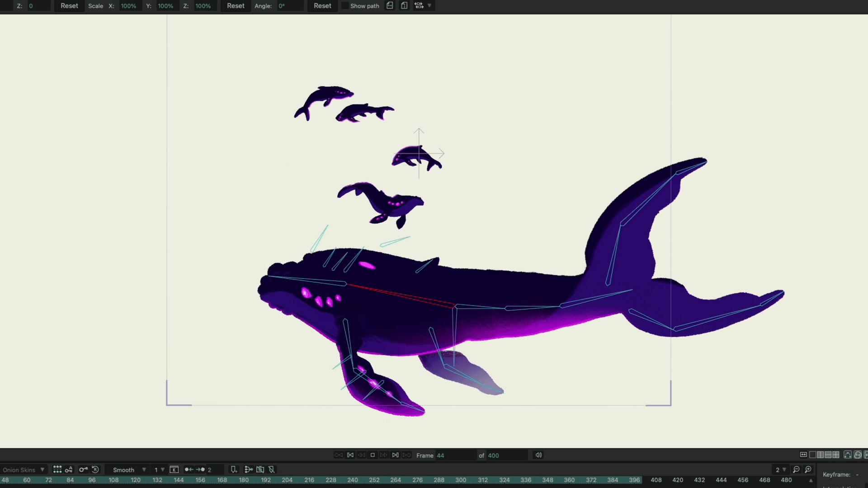
Task: Reset the Angle value
Action: [x=322, y=6]
